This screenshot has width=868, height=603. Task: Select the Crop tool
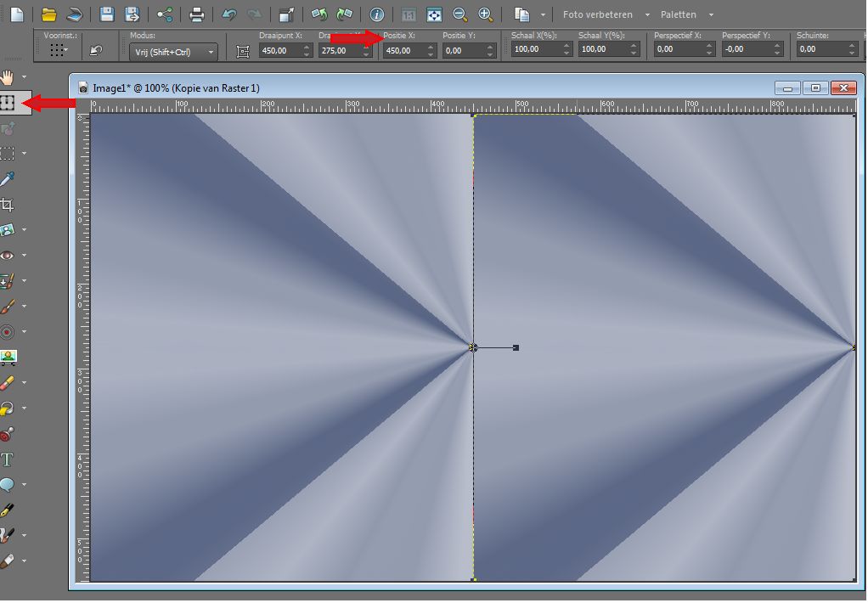pos(7,205)
